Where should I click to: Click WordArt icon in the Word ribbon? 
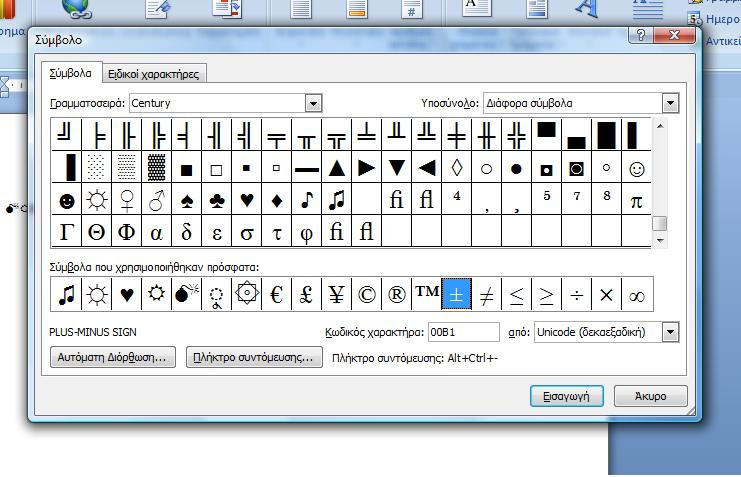click(x=586, y=8)
